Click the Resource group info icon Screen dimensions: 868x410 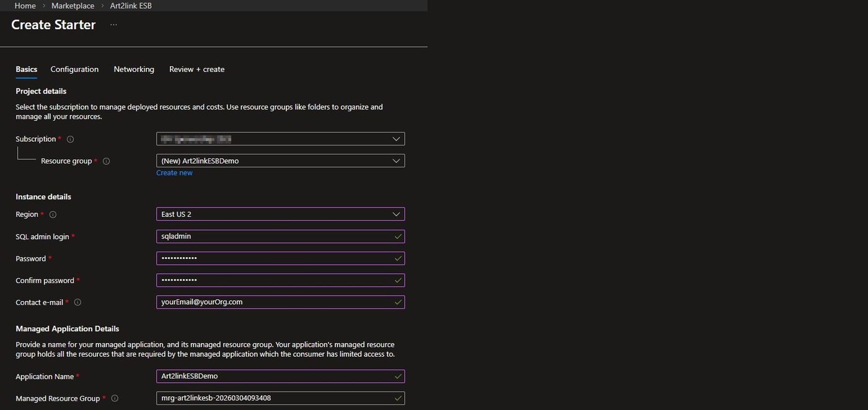105,161
